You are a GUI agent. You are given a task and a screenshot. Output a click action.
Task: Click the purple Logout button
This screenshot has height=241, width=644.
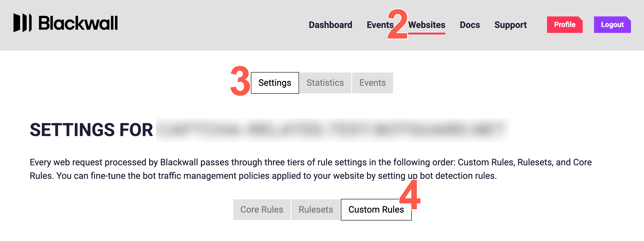612,25
